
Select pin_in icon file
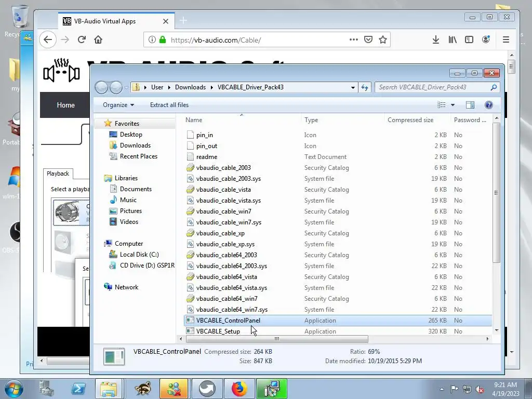[x=205, y=135]
